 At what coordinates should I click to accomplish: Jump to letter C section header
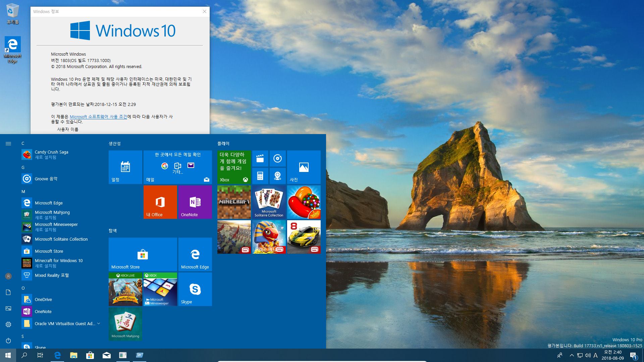point(23,143)
